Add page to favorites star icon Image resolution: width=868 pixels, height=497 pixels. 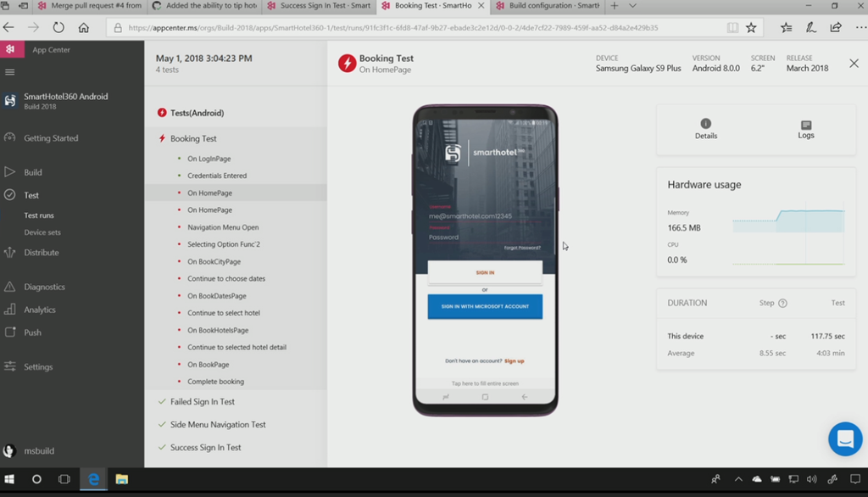[x=751, y=28]
